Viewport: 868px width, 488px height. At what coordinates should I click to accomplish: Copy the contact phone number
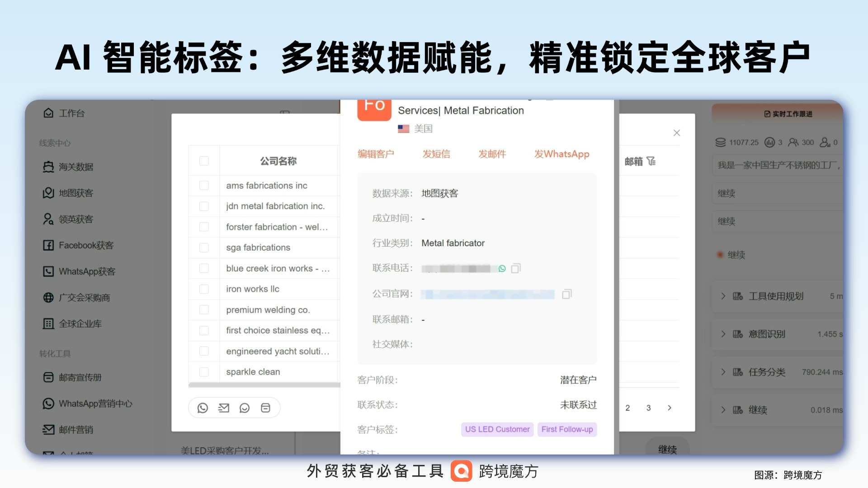coord(516,268)
